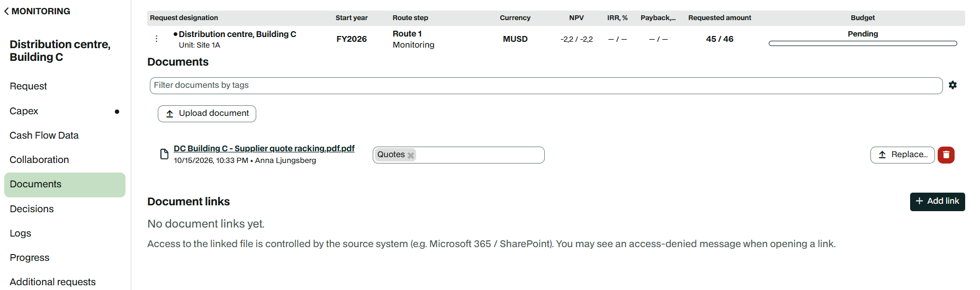Screen dimensions: 980x290
Task: Open Cash Flow Data section
Action: (x=44, y=135)
